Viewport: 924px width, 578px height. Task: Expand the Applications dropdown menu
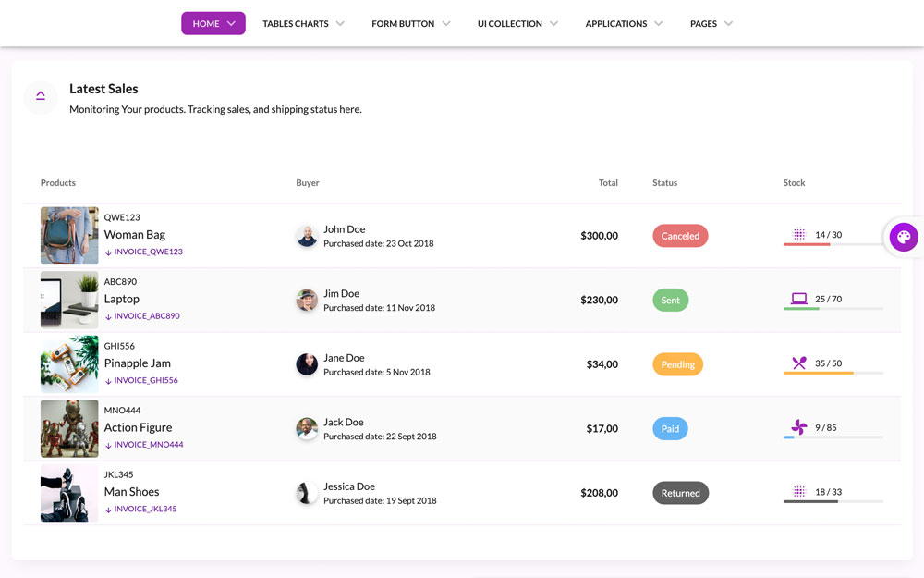624,24
